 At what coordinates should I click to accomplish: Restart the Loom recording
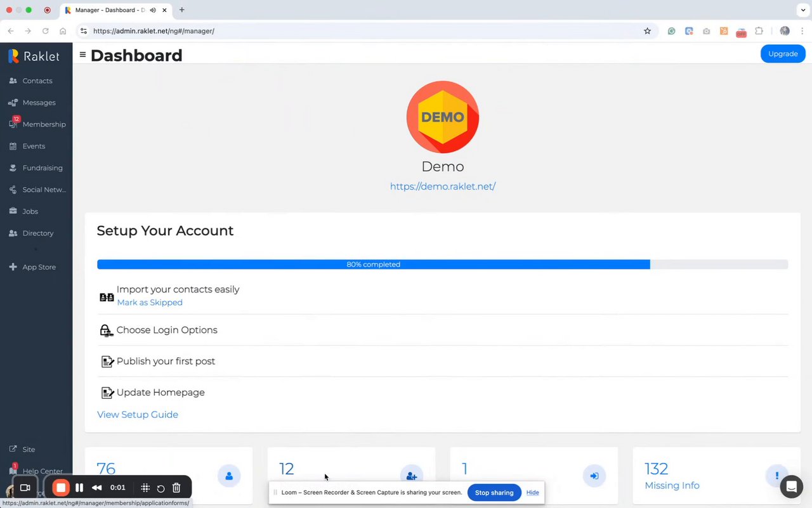pos(160,488)
